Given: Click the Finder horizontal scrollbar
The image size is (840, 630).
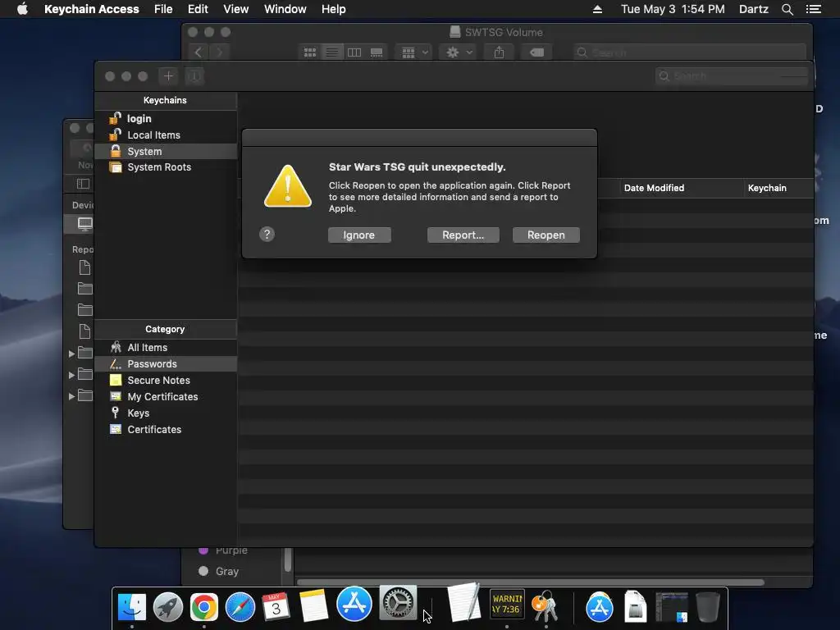Looking at the screenshot, I should pyautogui.click(x=531, y=582).
